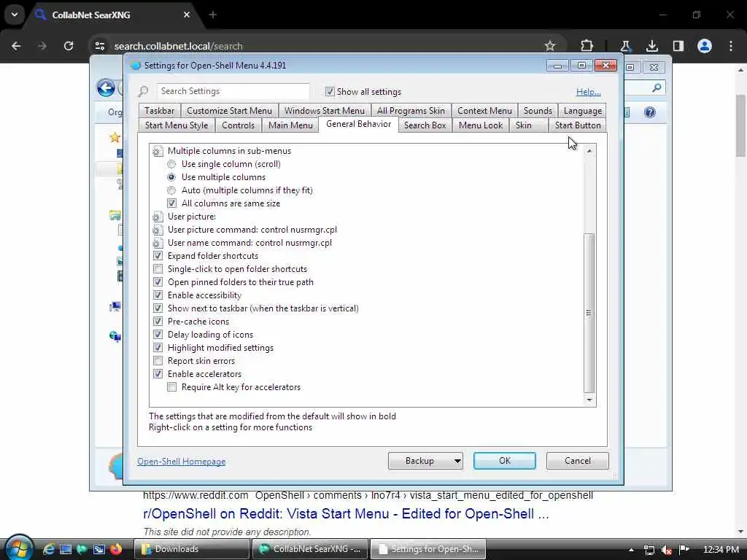Toggle Enable accelerators checkbox
Image resolution: width=747 pixels, height=560 pixels.
point(158,374)
